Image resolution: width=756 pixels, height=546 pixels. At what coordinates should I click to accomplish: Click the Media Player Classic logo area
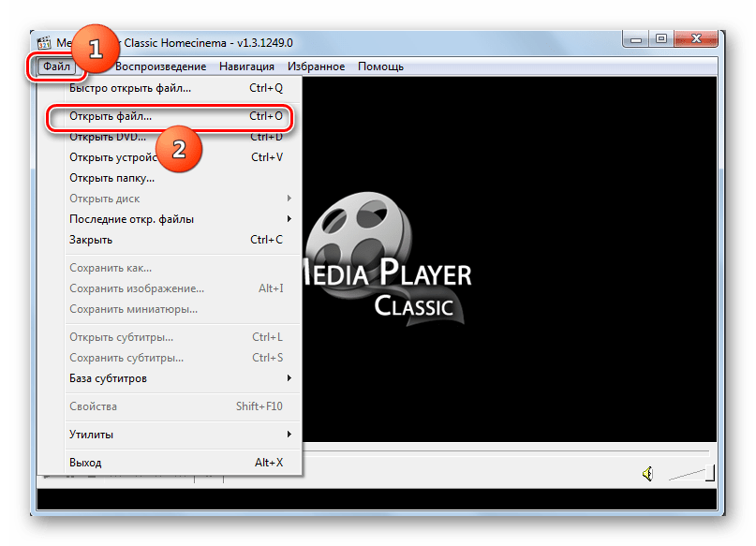[386, 260]
